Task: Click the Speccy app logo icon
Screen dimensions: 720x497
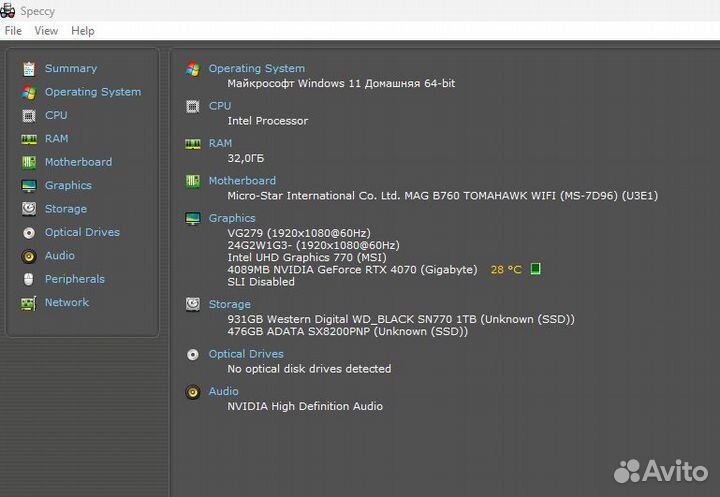Action: [7, 10]
